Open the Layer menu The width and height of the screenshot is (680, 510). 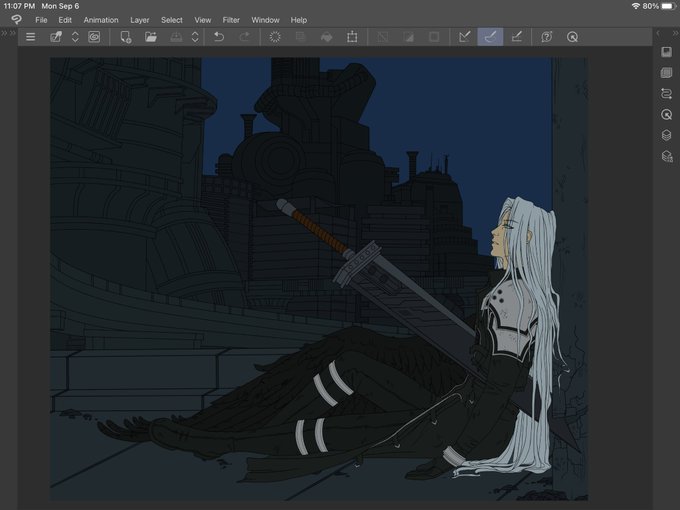140,20
